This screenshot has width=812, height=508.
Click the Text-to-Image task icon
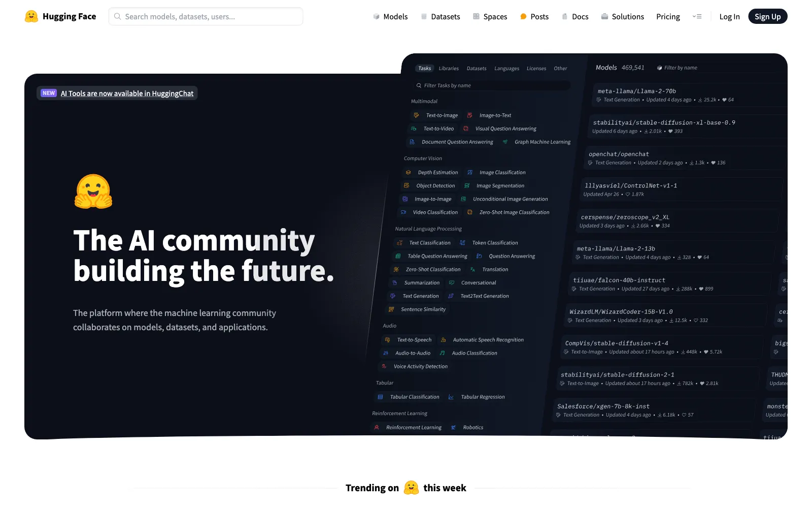pyautogui.click(x=416, y=115)
